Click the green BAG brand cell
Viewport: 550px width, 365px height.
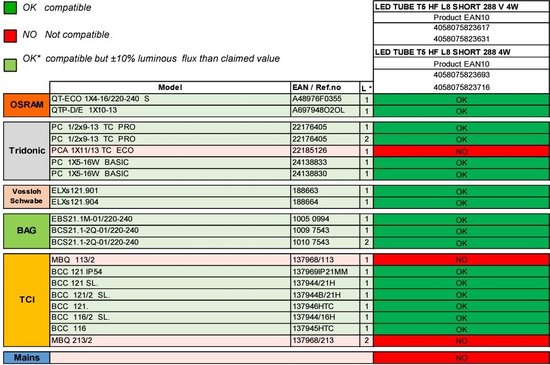point(27,231)
